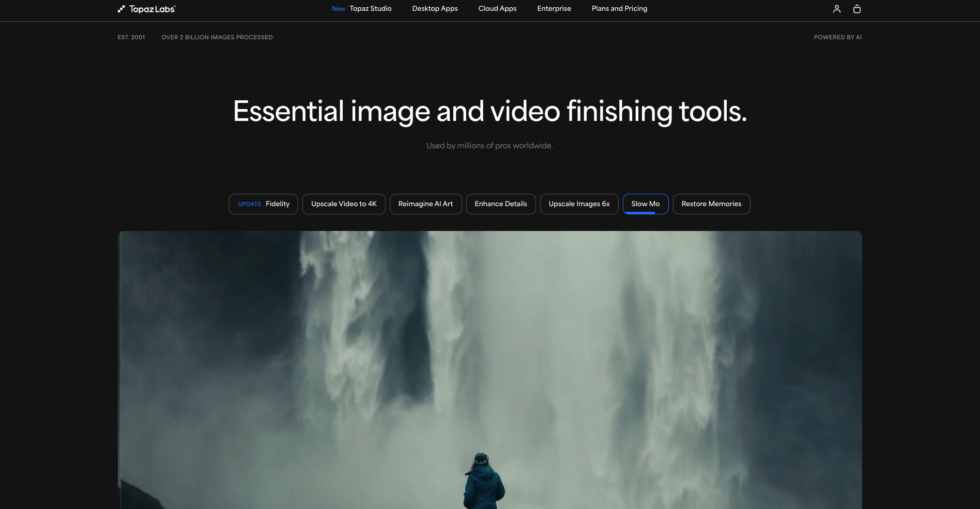The image size is (980, 509).
Task: Switch to Upscale Images 6x
Action: coord(579,204)
